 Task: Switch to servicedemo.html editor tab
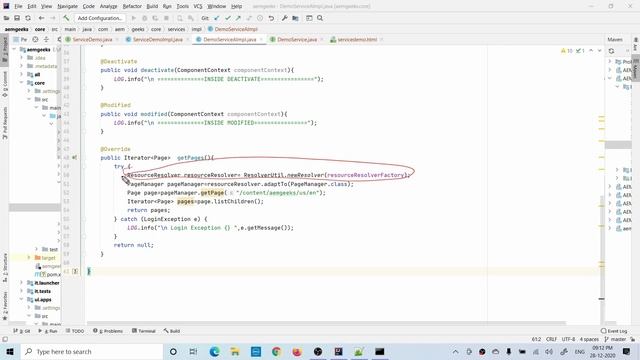(x=357, y=40)
